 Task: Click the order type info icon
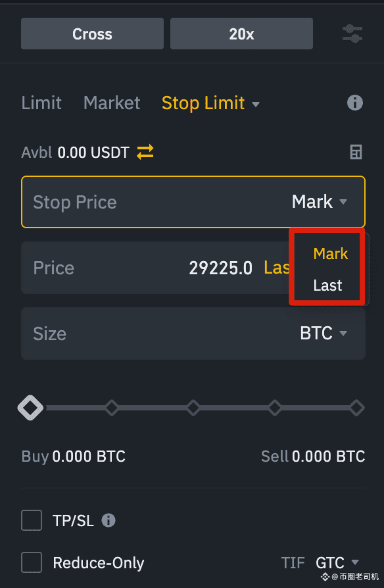355,103
